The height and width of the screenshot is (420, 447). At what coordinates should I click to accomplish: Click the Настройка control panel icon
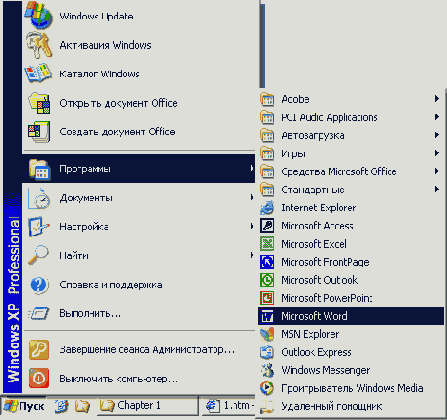pyautogui.click(x=39, y=227)
